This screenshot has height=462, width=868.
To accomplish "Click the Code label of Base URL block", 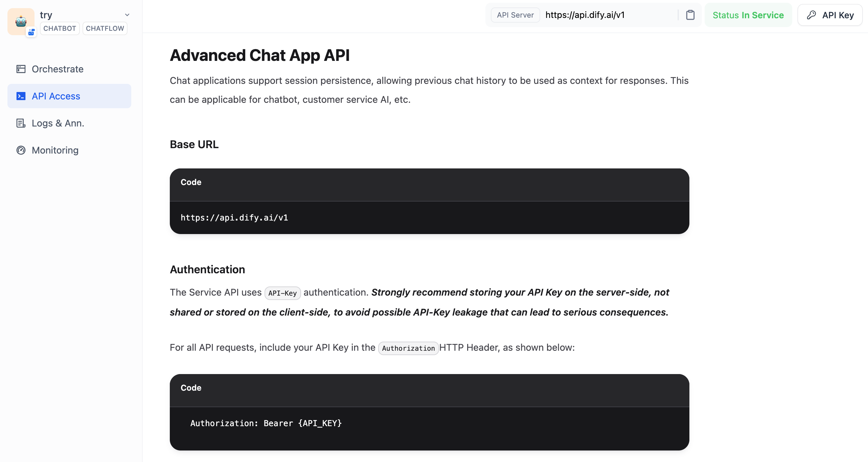I will point(191,182).
